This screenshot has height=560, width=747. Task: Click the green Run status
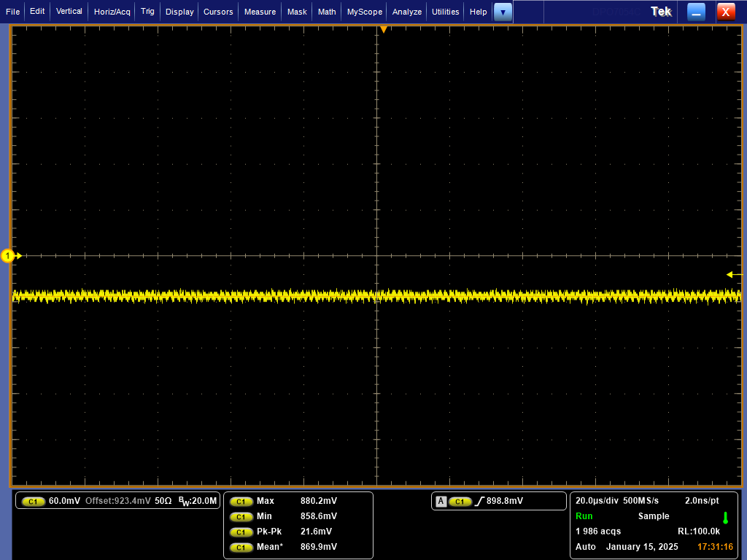584,516
